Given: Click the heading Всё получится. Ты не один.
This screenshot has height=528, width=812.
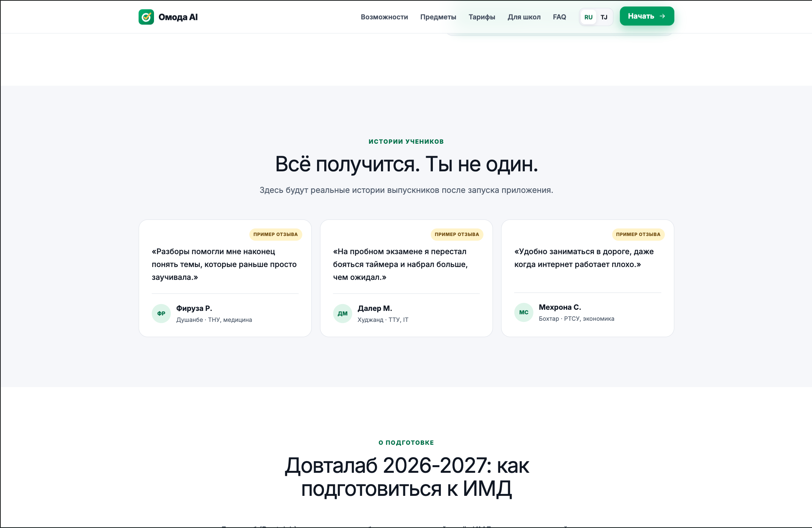Looking at the screenshot, I should click(406, 164).
